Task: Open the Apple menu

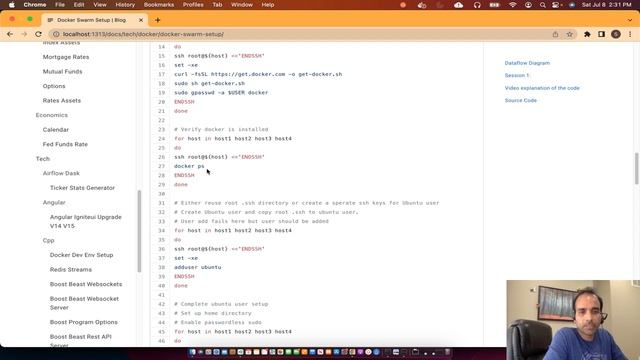Action: click(11, 5)
